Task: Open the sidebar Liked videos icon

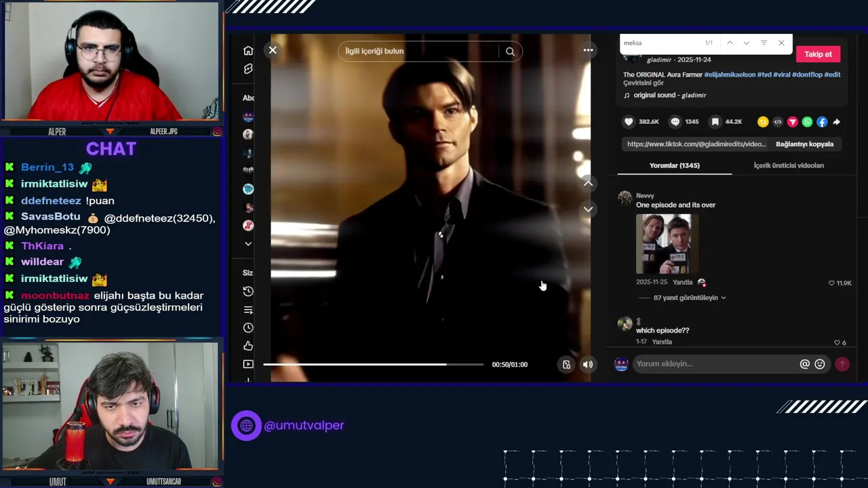Action: 248,346
